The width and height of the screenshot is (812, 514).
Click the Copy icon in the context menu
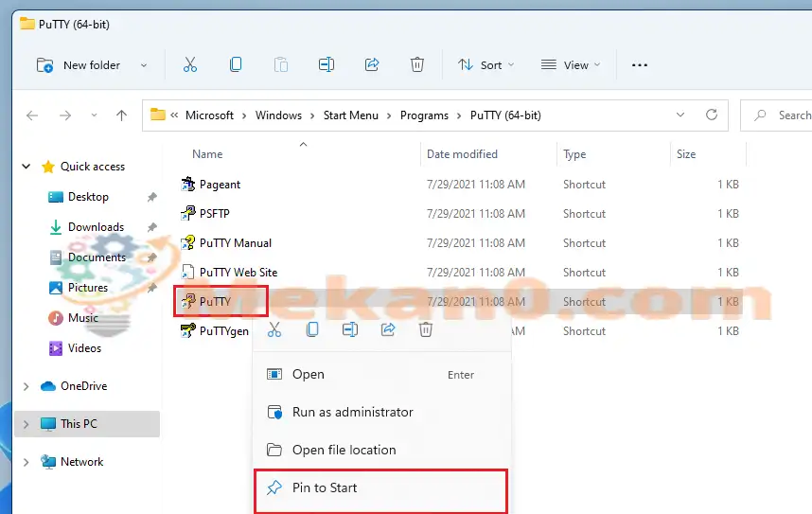(312, 329)
